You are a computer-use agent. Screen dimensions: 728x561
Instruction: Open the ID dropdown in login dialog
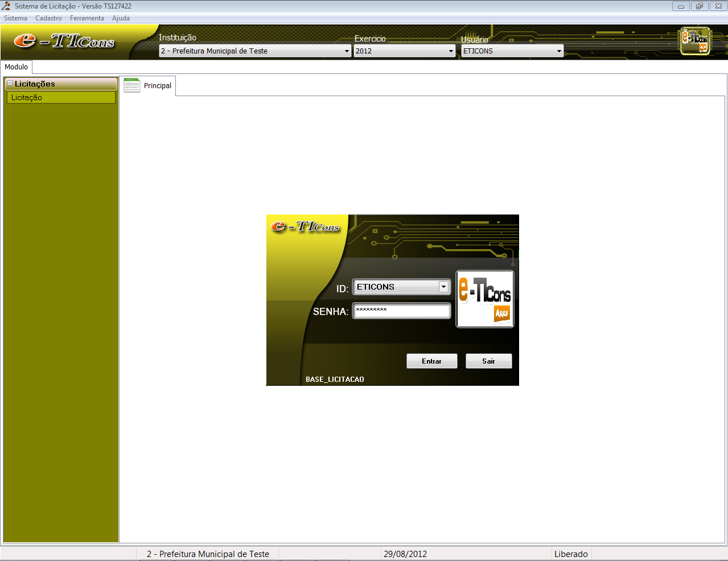pos(443,287)
